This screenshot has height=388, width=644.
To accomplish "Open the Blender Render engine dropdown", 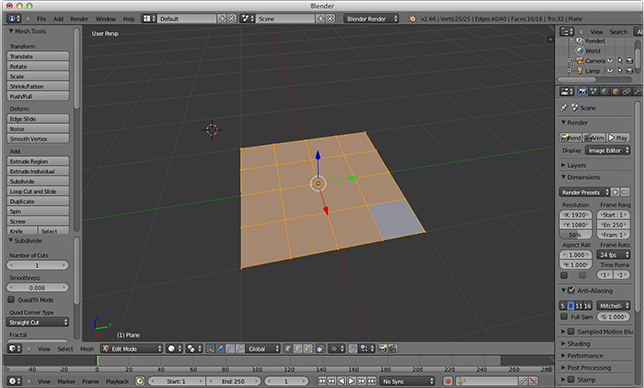I will pyautogui.click(x=371, y=19).
